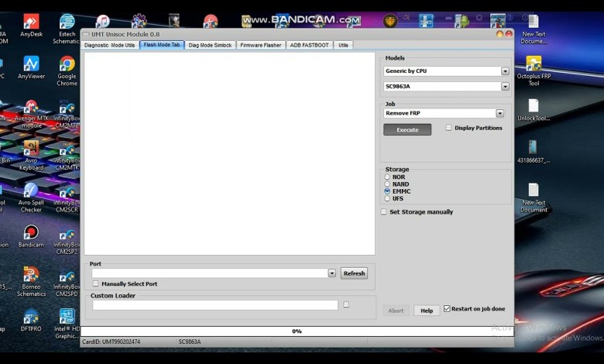Enable the Display Partitions checkbox
The height and width of the screenshot is (364, 604).
click(449, 128)
